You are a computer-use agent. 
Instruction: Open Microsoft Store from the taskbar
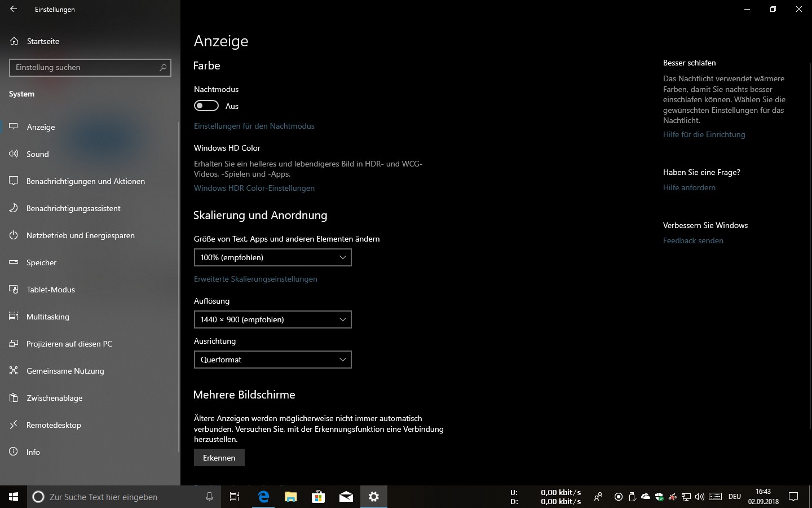[319, 497]
